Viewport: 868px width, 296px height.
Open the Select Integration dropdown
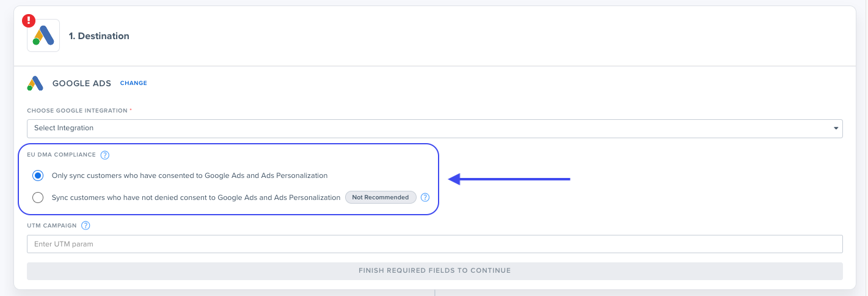(434, 128)
